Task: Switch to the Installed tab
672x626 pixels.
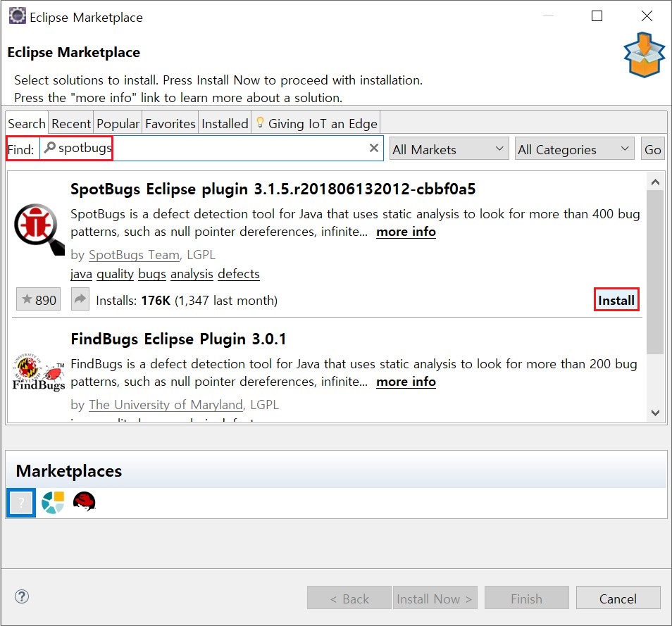Action: tap(225, 123)
